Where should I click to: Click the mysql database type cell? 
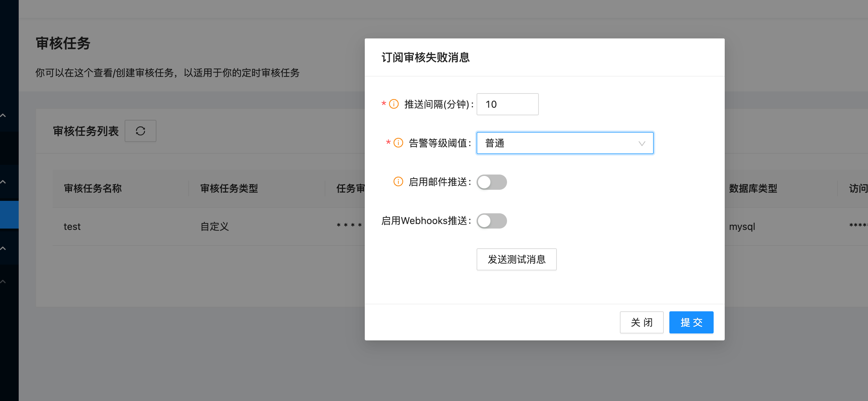(741, 226)
